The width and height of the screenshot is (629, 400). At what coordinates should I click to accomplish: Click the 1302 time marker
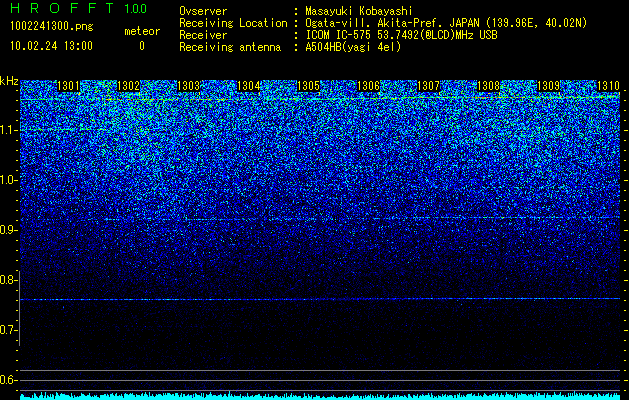pos(128,86)
